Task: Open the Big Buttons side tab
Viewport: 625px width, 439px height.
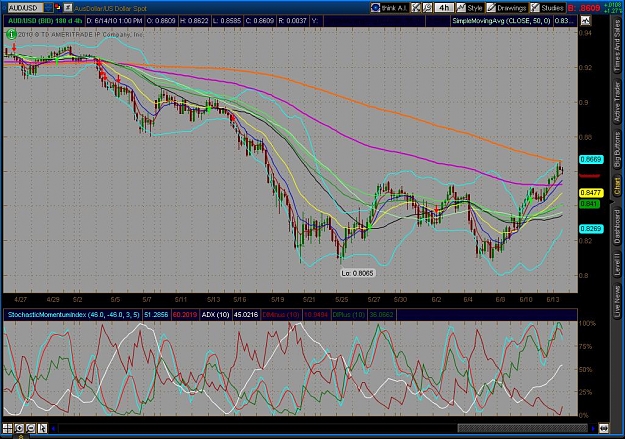Action: [x=617, y=150]
